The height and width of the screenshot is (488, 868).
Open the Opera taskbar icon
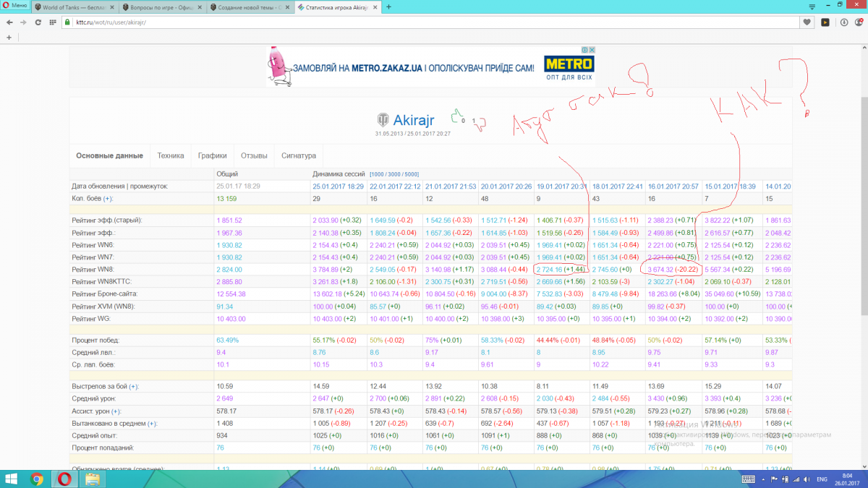click(64, 479)
